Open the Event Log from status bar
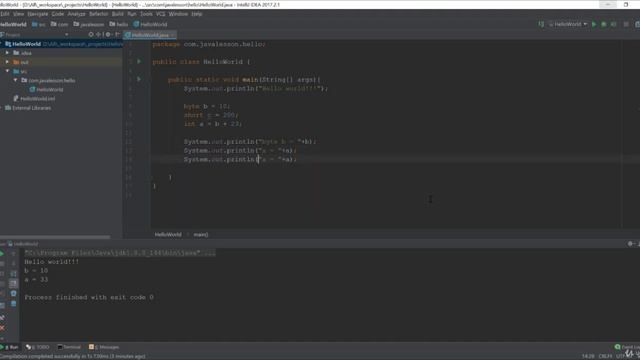The width and height of the screenshot is (640, 360). tap(628, 347)
